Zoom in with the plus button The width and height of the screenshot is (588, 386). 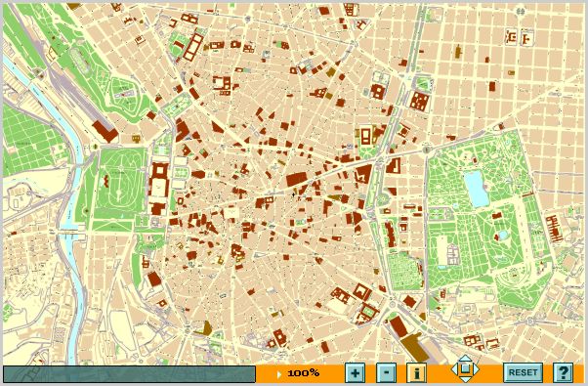pos(355,373)
